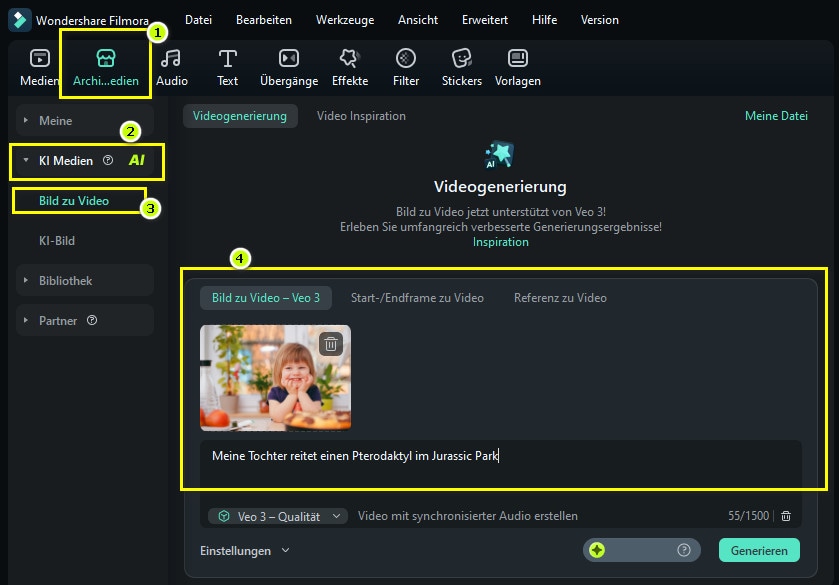Select Bild zu Video in sidebar
This screenshot has width=839, height=585.
(74, 201)
